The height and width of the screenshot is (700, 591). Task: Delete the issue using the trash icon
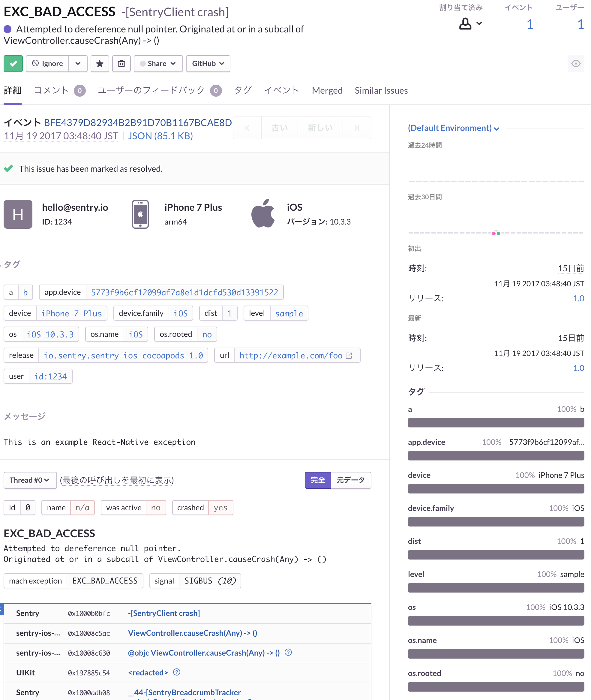(121, 64)
